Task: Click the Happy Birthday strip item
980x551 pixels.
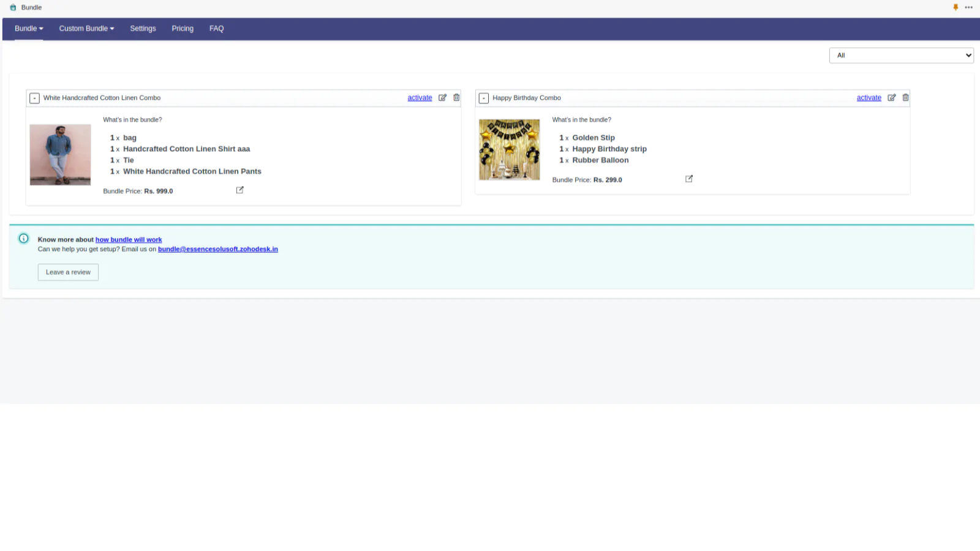Action: click(x=609, y=149)
